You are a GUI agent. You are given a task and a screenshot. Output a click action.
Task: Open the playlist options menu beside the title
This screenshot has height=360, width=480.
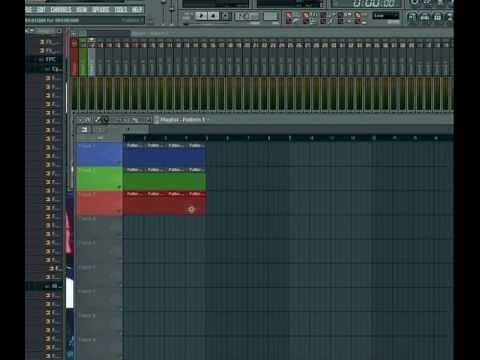pyautogui.click(x=157, y=120)
